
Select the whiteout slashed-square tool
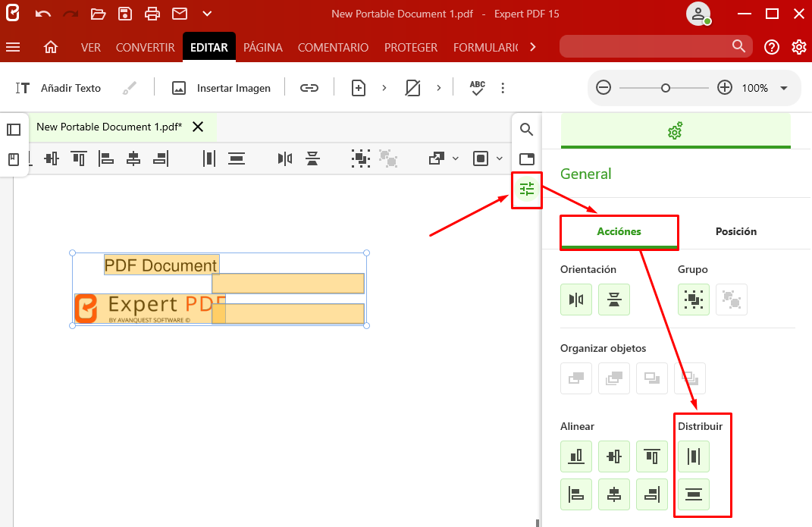point(412,88)
